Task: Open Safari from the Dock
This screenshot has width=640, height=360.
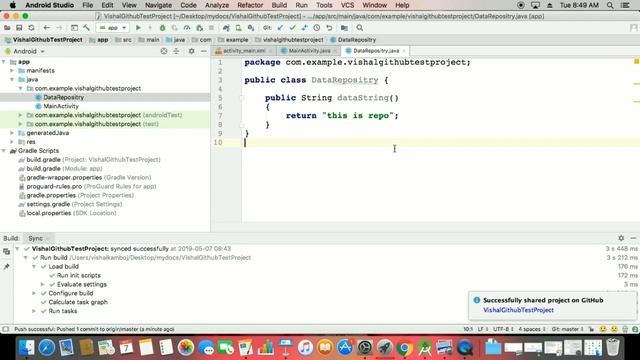Action: click(47, 348)
